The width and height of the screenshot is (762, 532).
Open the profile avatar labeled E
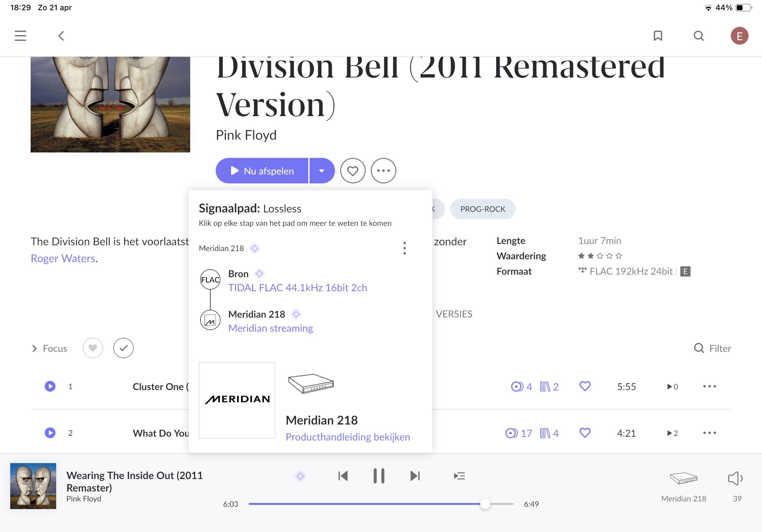[739, 36]
